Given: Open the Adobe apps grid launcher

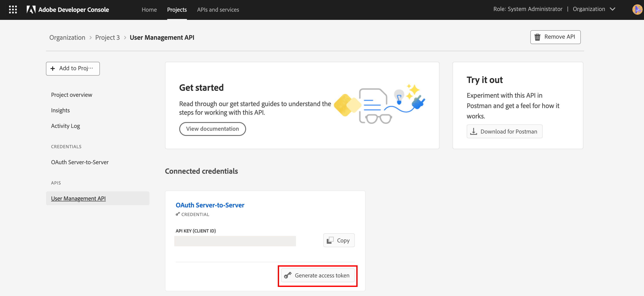Looking at the screenshot, I should click(x=13, y=10).
